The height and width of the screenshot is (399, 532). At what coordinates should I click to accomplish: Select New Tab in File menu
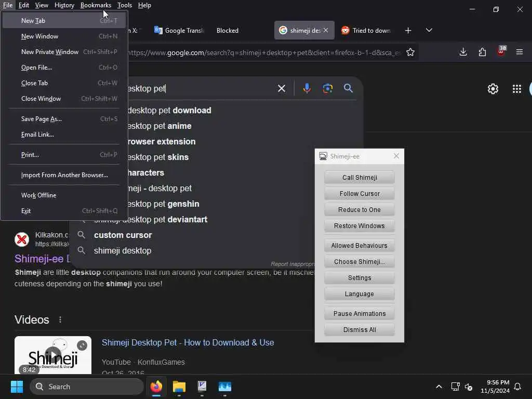[64, 21]
